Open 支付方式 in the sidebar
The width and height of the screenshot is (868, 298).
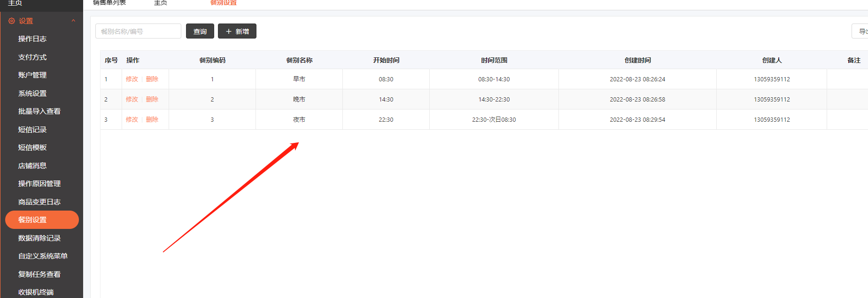coord(32,57)
